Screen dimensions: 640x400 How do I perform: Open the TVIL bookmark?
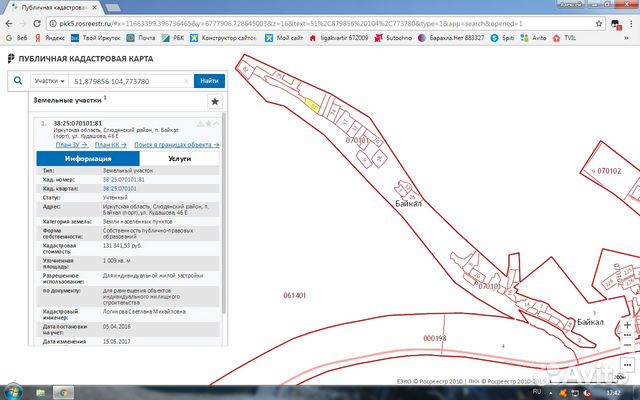click(x=564, y=38)
